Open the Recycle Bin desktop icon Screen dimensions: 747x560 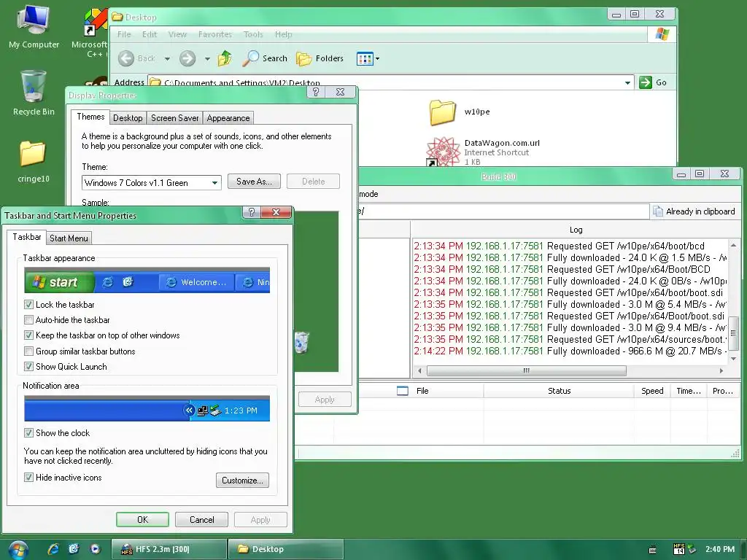34,93
